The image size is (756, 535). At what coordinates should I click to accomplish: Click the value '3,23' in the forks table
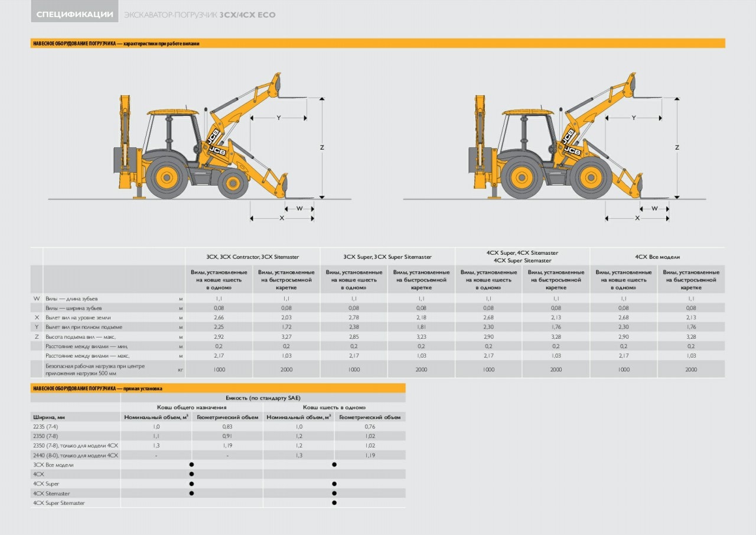click(x=421, y=336)
